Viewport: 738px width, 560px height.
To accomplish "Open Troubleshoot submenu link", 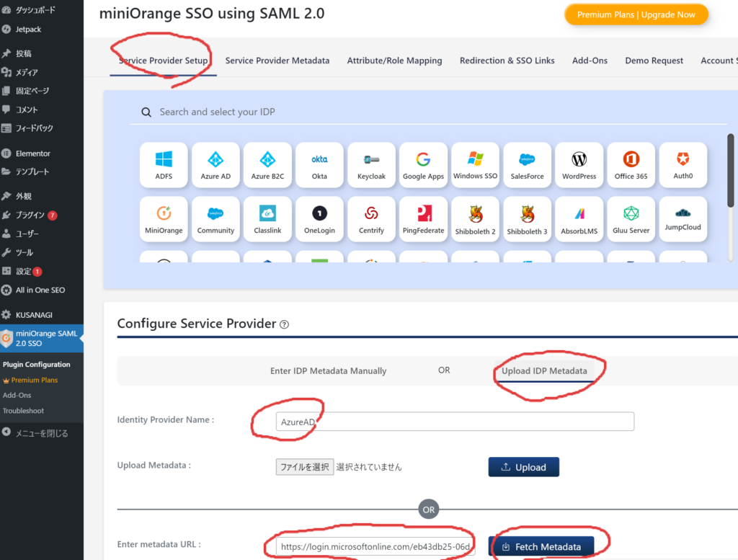I will pos(24,411).
